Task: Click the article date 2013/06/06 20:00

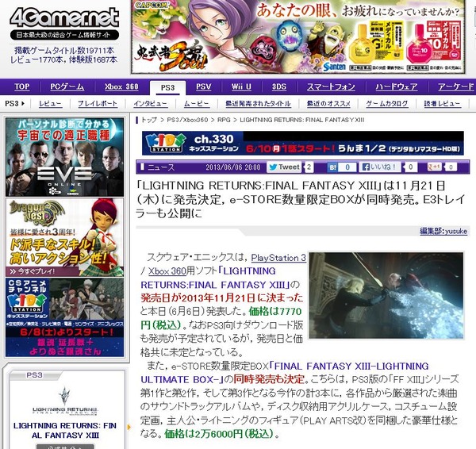Action: pos(232,167)
